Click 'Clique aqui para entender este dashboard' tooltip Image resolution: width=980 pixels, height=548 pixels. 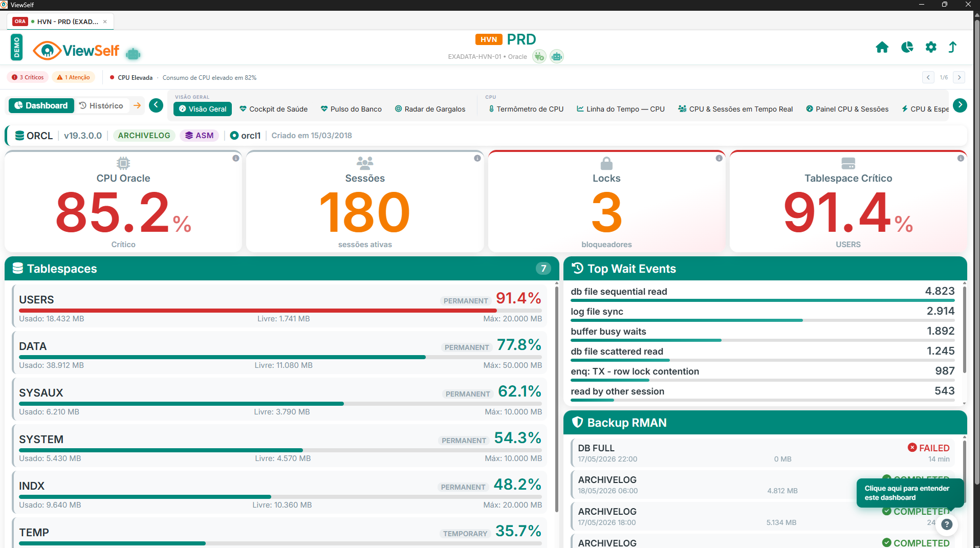click(x=910, y=493)
